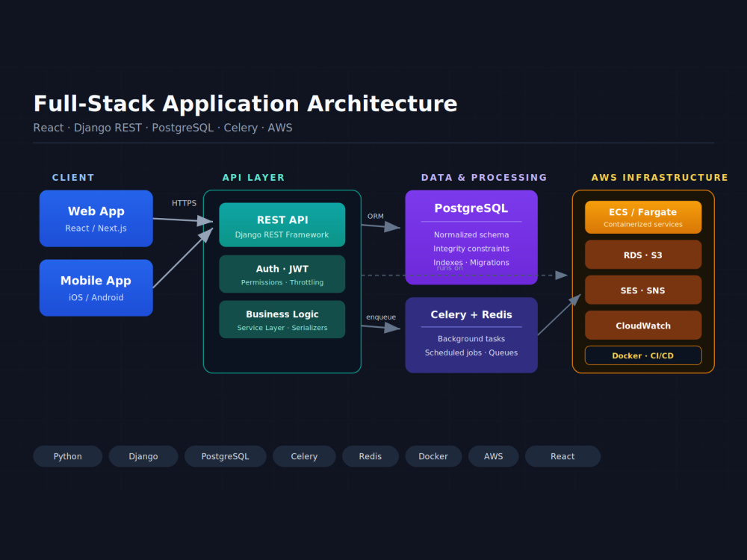
Task: Click the RDS · S3 block
Action: 643,255
